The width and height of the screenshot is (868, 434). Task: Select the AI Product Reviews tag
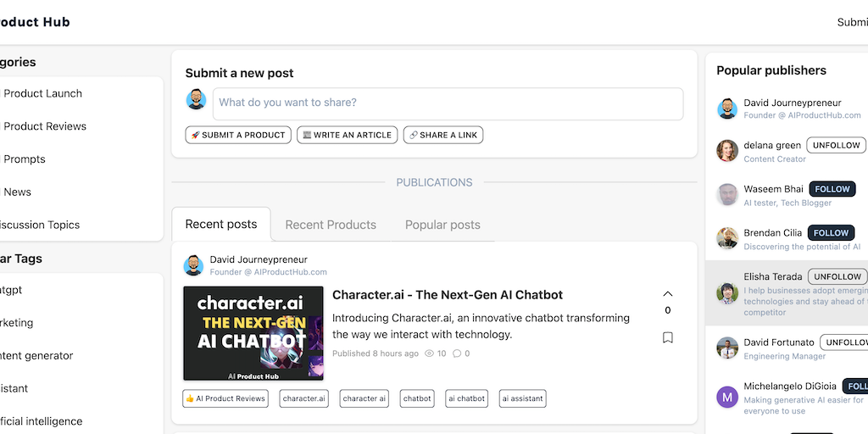[225, 398]
